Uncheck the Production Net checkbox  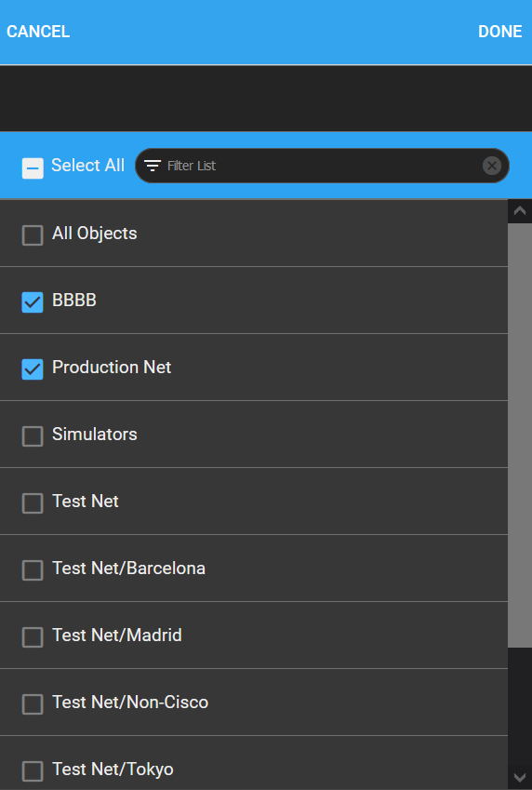[x=33, y=369]
